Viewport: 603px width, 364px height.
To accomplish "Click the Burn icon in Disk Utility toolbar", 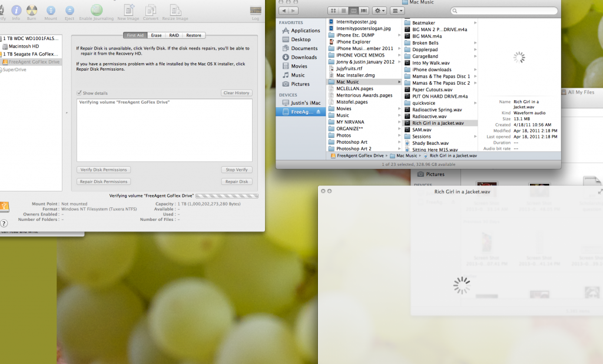I will pos(32,12).
